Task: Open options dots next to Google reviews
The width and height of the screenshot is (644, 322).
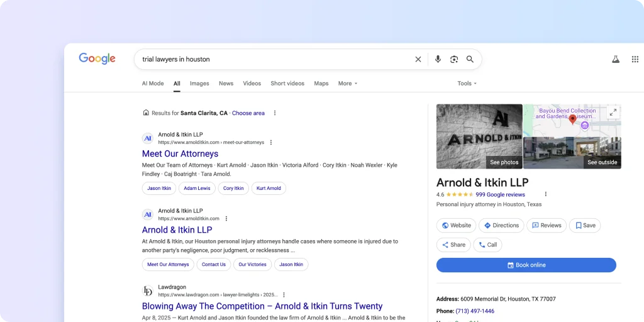Action: pos(545,194)
